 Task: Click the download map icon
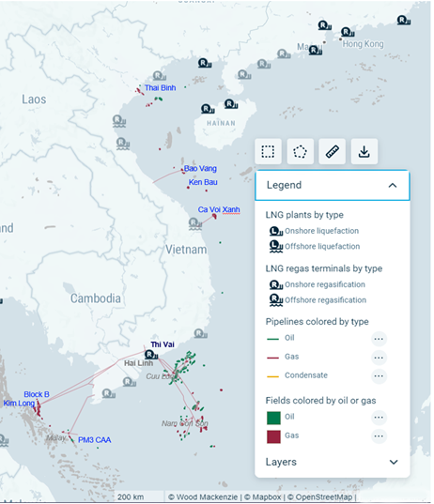(x=364, y=151)
